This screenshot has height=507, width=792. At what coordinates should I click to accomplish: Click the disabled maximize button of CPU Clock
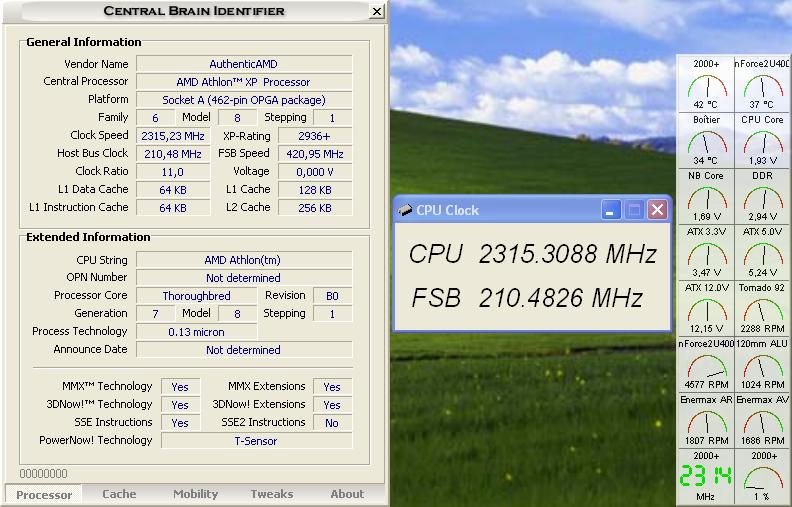634,210
